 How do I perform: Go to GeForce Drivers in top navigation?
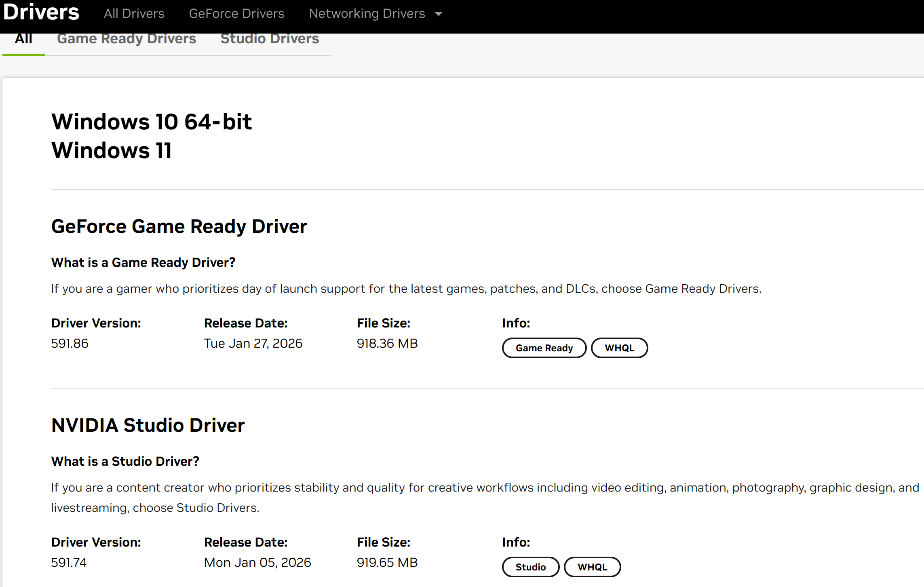pyautogui.click(x=236, y=14)
